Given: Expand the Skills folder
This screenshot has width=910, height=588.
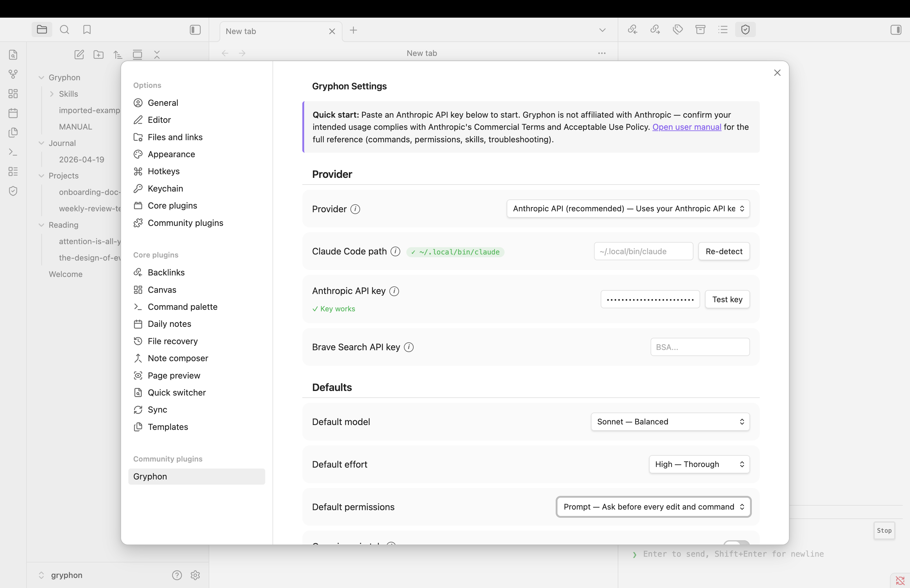Looking at the screenshot, I should click(x=52, y=94).
